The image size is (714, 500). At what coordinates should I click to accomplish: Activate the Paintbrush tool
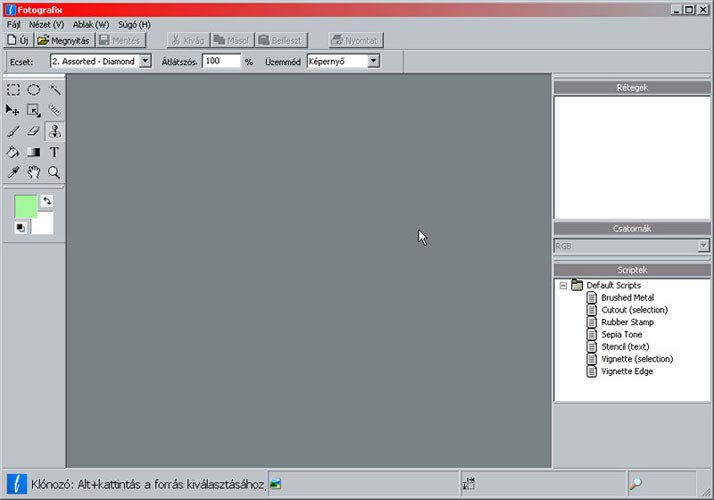pos(14,131)
